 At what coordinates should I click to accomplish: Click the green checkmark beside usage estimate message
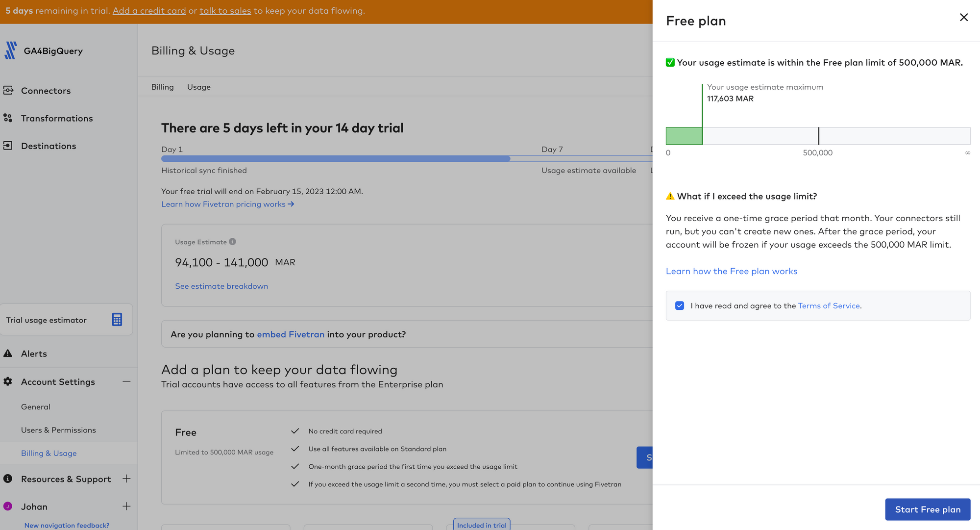click(670, 62)
